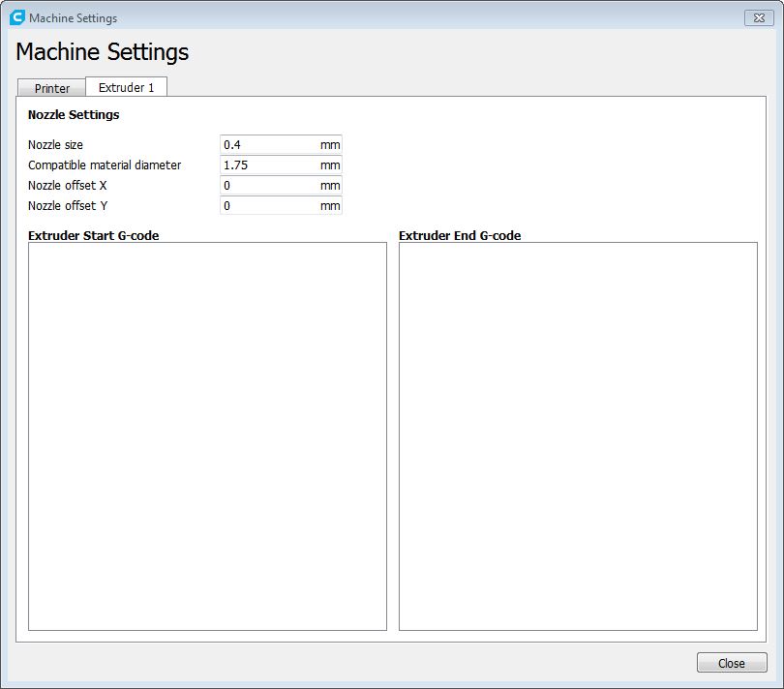Viewport: 784px width, 689px height.
Task: Click the Nozzle Settings section header
Action: pyautogui.click(x=74, y=115)
